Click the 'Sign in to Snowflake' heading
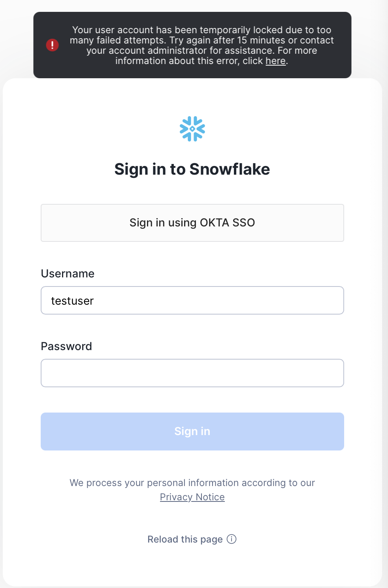Screen dimensions: 388x588 [192, 169]
